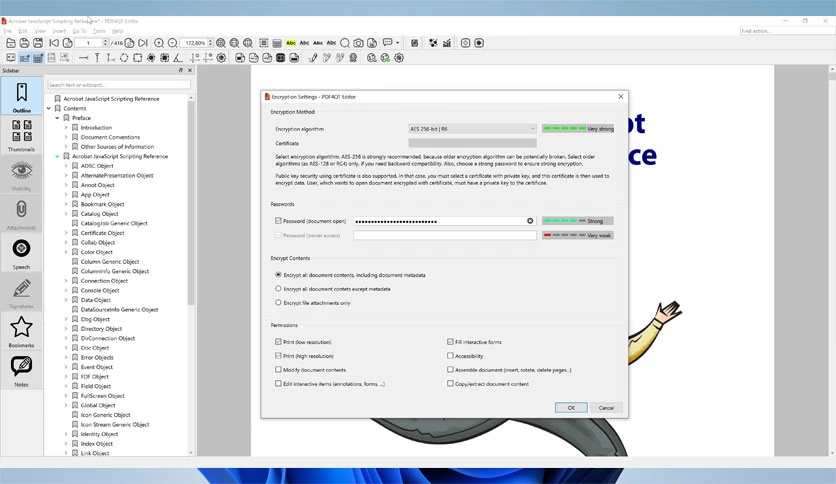The width and height of the screenshot is (836, 484).
Task: Click Cancel in Encryption Settings dialog
Action: tap(606, 408)
